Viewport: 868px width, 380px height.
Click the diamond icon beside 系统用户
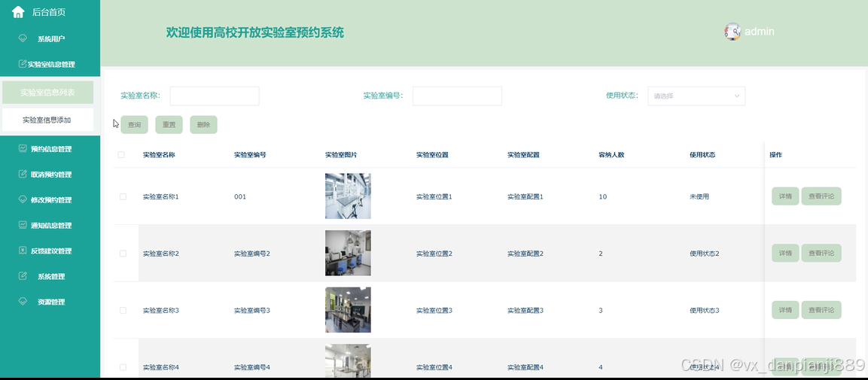coord(23,38)
